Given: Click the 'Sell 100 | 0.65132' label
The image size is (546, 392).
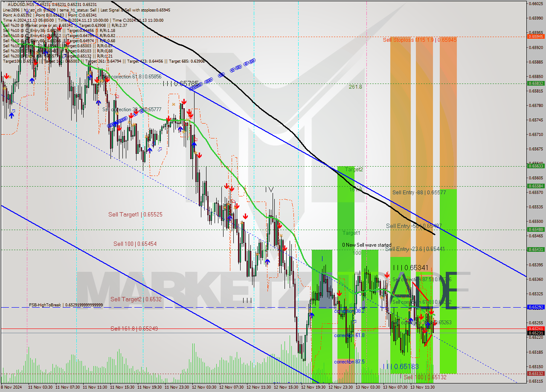Looking at the screenshot, I should (x=425, y=377).
